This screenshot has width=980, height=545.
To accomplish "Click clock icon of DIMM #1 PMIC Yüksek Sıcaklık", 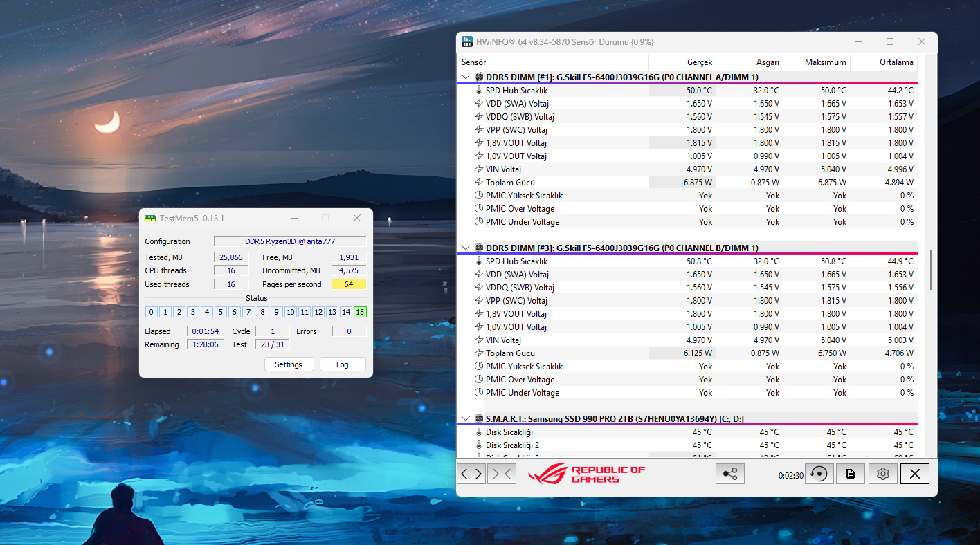I will [478, 196].
